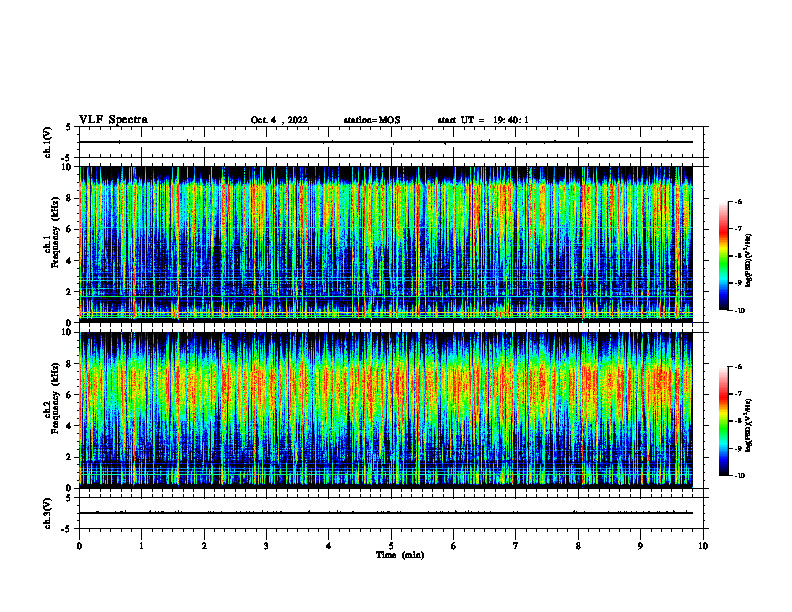Click the ch.1 frequency axis "4" kHz tick
This screenshot has width=792, height=612.
tap(69, 261)
